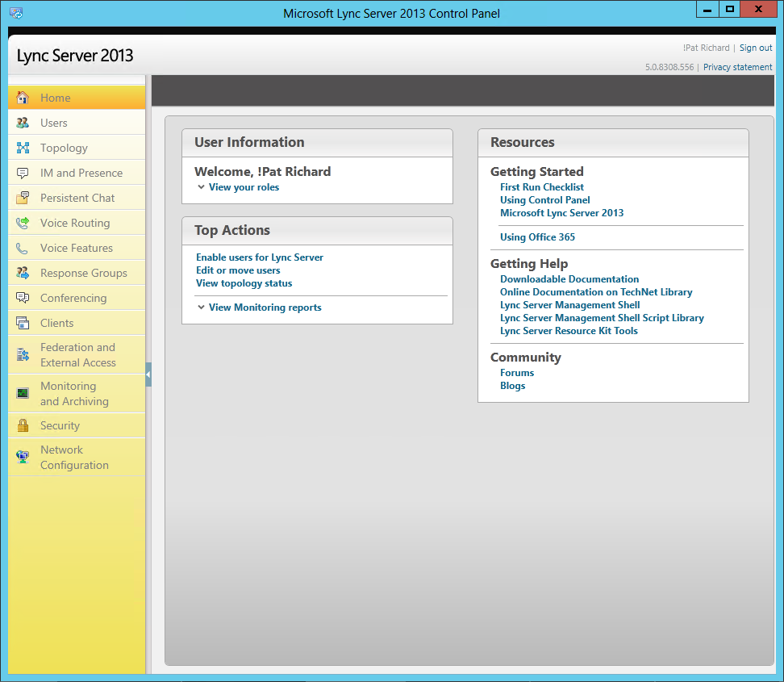Open the Privacy statement link
Screen dimensions: 784x682
[737, 67]
